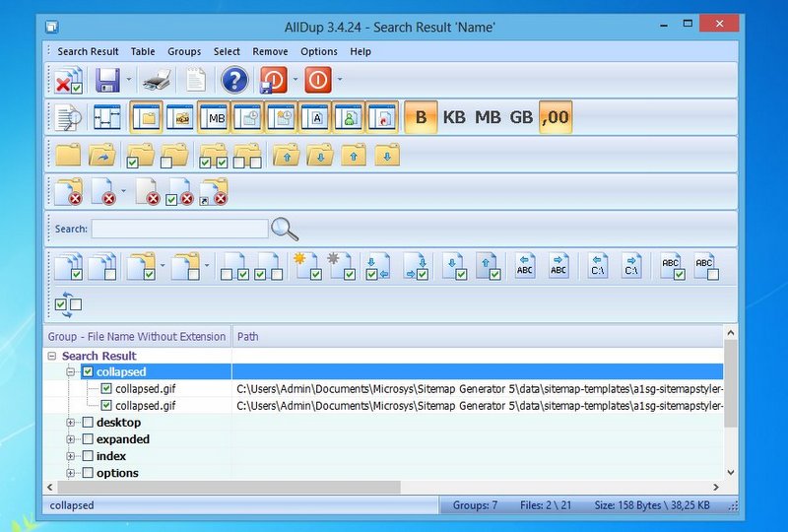Screen dimensions: 788x532
Task: Click the shortcut file delete icon
Action: 214,192
